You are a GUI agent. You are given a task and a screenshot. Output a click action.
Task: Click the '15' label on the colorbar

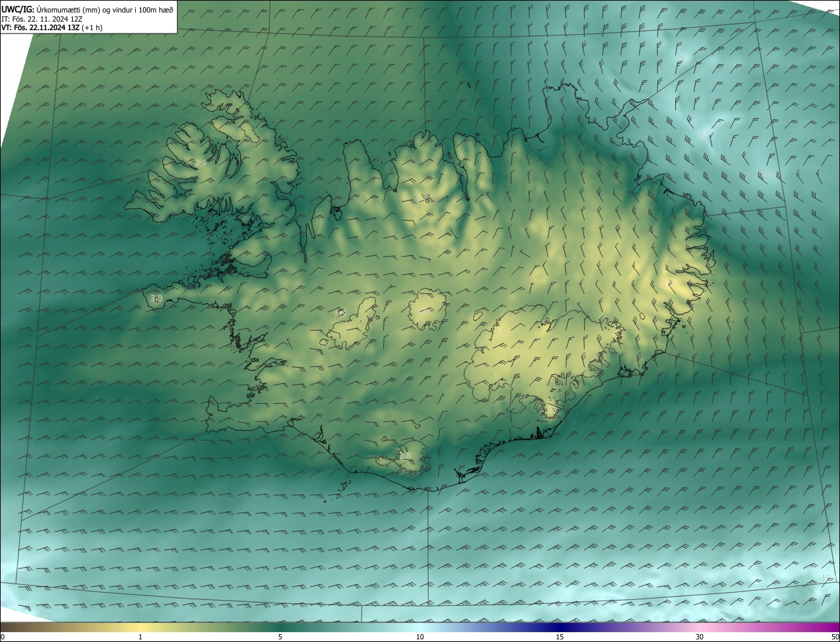tap(560, 637)
